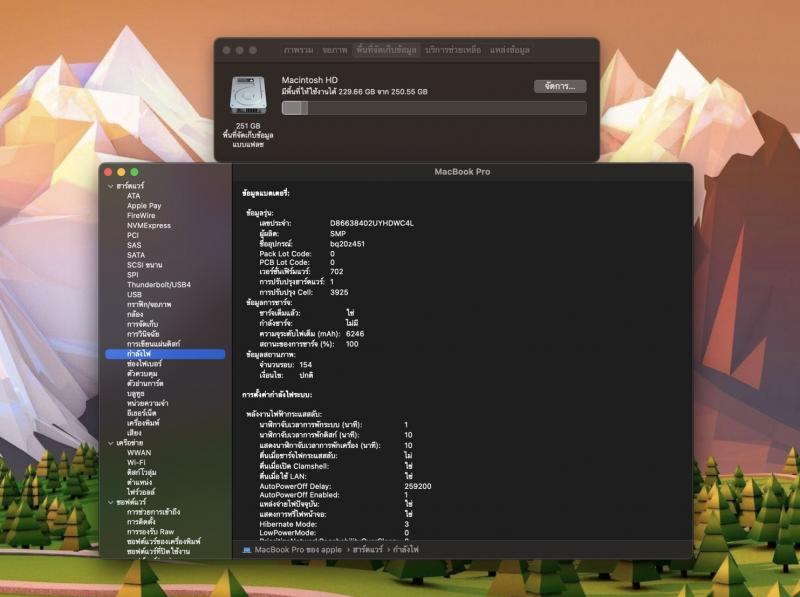The height and width of the screenshot is (597, 800).
Task: Open Wi-Fi in the sidebar
Action: [136, 462]
